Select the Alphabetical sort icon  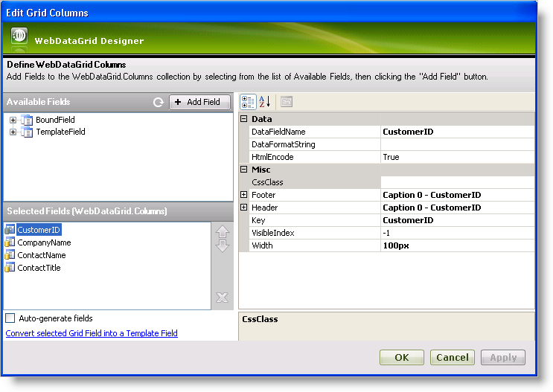click(264, 102)
